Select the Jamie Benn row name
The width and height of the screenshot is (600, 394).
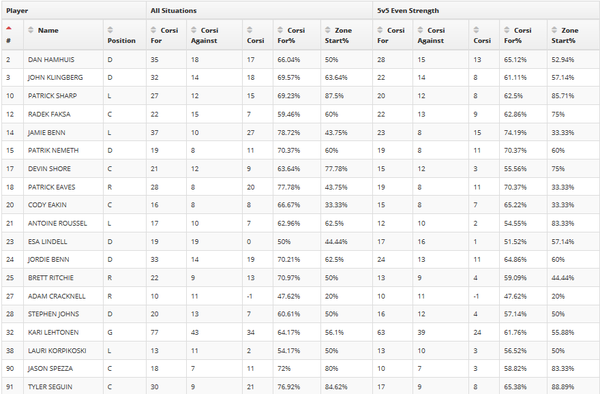(47, 133)
